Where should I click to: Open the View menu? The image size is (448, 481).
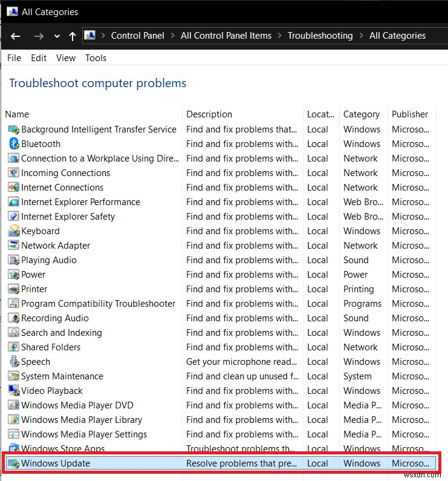click(x=66, y=58)
